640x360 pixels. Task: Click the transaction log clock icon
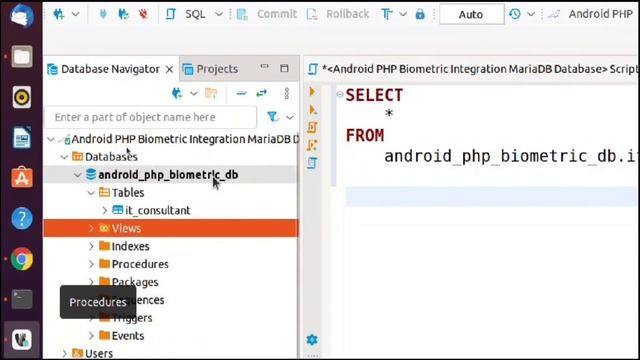[x=515, y=14]
